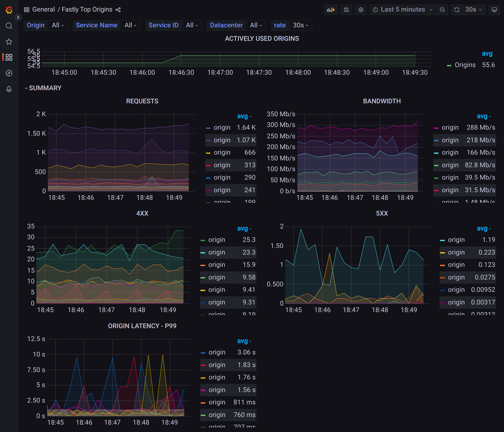Image resolution: width=504 pixels, height=432 pixels.
Task: Open the REQUESTS panel title menu
Action: [142, 101]
